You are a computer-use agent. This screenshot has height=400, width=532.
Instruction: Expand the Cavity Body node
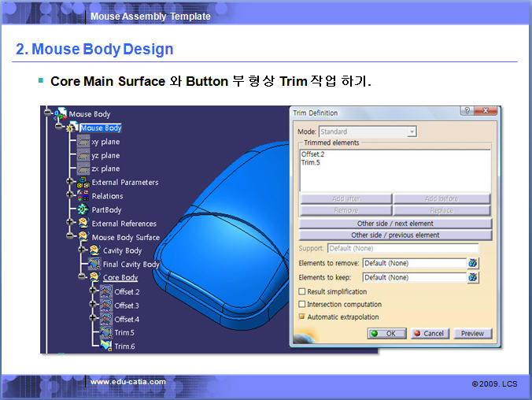81,250
